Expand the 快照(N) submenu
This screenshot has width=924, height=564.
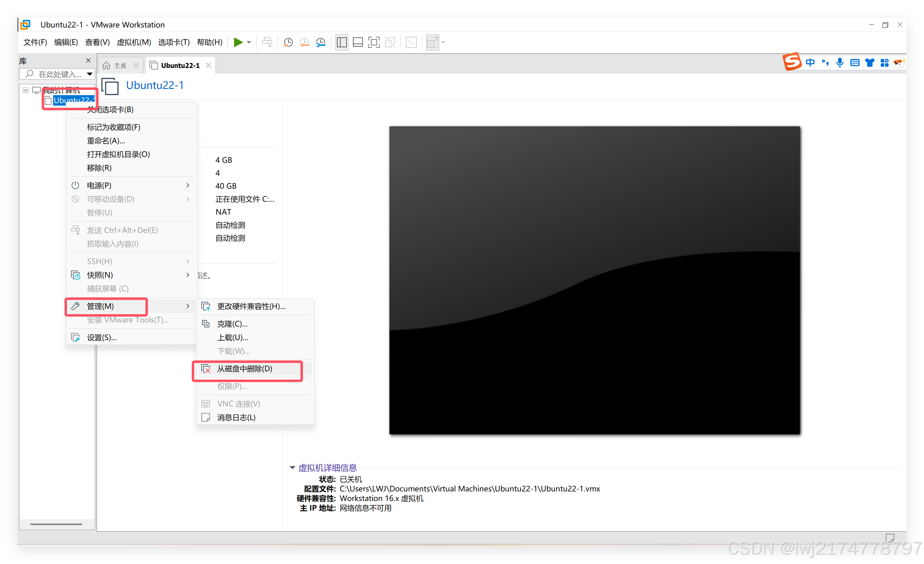(132, 275)
